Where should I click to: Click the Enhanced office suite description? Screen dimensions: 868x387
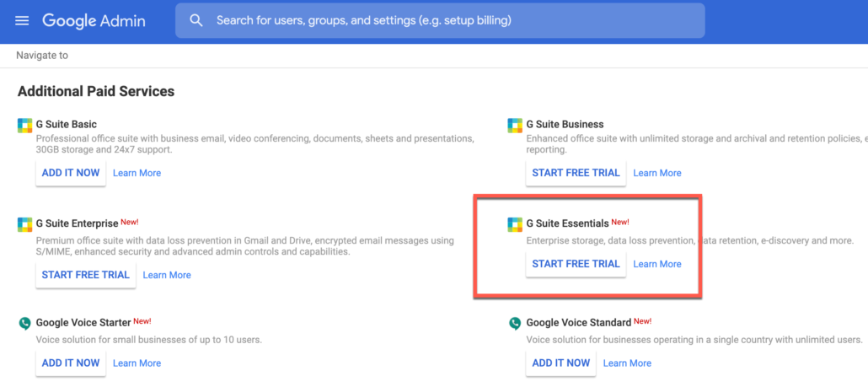click(x=696, y=144)
